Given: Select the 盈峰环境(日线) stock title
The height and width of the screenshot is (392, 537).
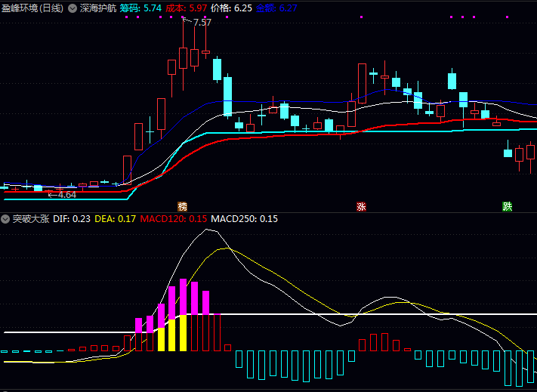Looking at the screenshot, I should pos(32,8).
